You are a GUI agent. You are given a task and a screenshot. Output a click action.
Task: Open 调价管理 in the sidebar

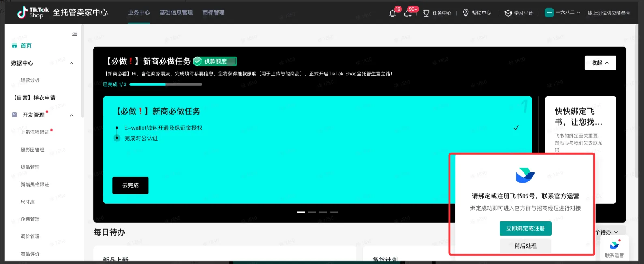[x=30, y=237]
